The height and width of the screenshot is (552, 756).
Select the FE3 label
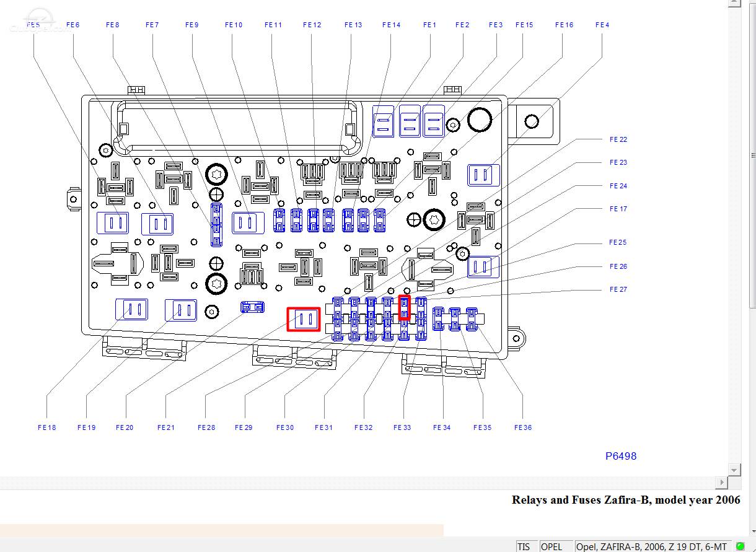point(496,25)
